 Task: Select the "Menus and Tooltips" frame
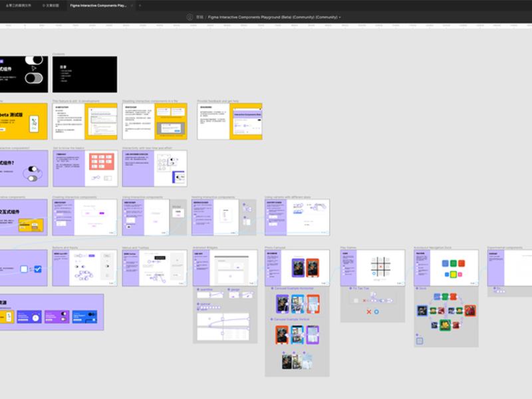[155, 268]
